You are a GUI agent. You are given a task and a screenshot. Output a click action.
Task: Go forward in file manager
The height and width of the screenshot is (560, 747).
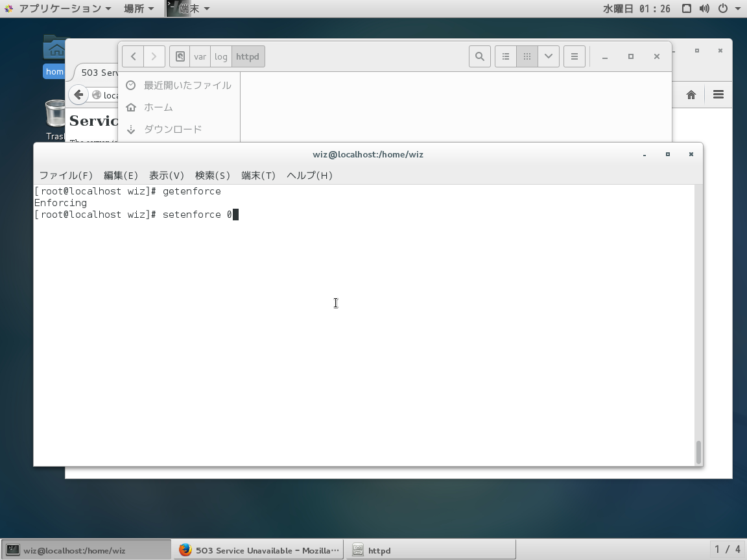(154, 56)
